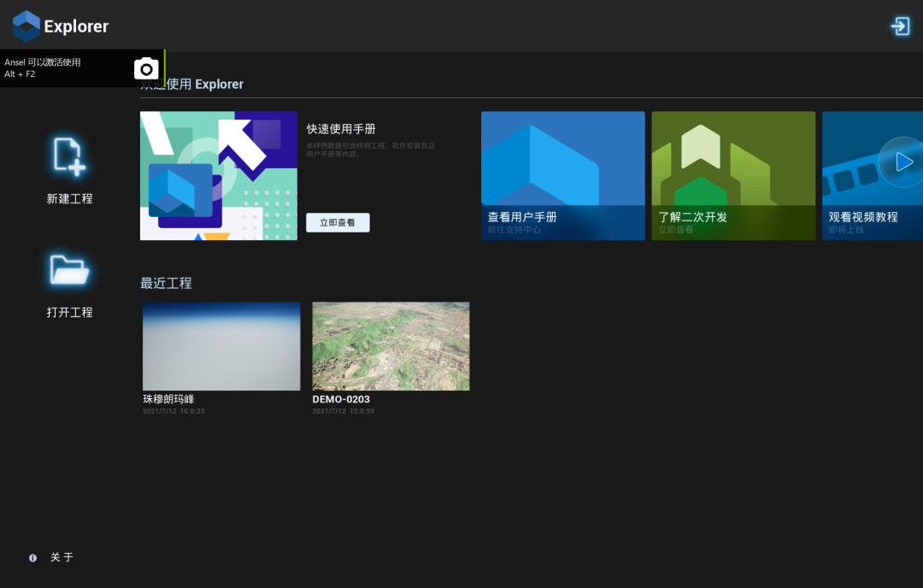Click the Explorer title text in header
The image size is (923, 588).
75,26
